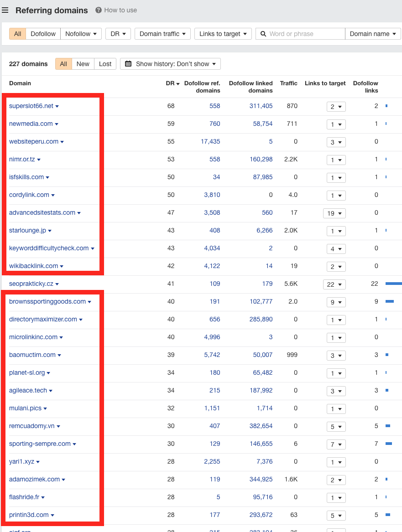Open the Nofollow filter dropdown
The image size is (402, 532).
pos(81,34)
